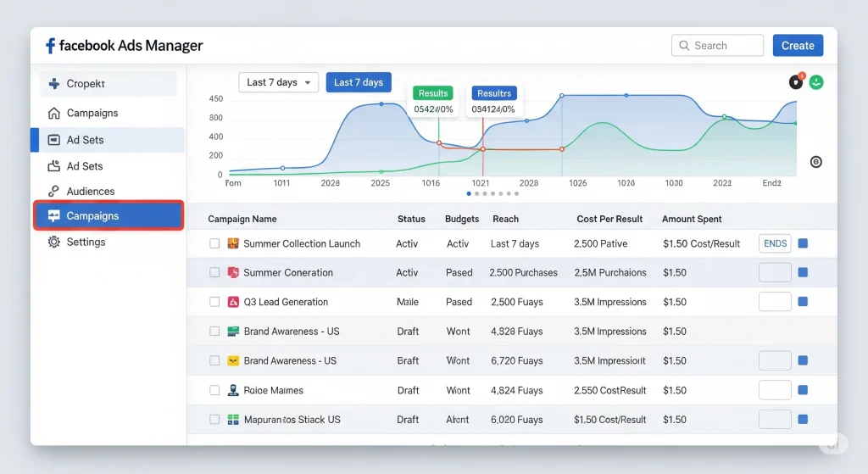
Task: Open the Campaigns item with the house icon
Action: pos(108,113)
